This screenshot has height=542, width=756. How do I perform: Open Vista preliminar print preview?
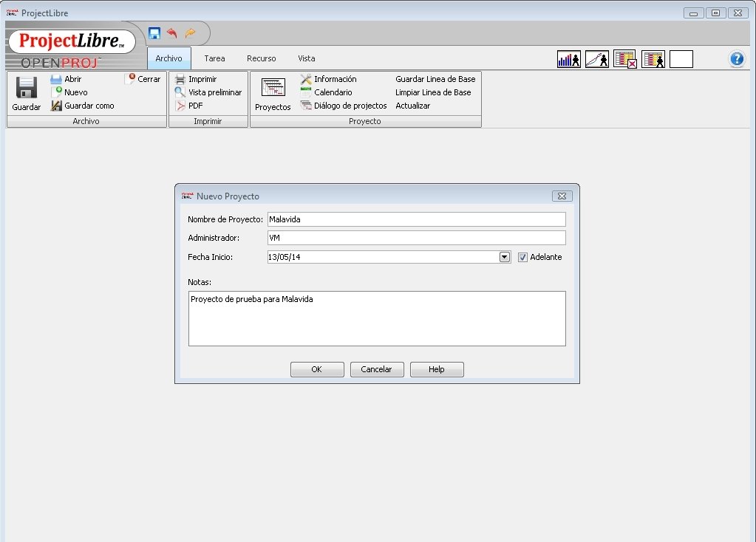208,92
